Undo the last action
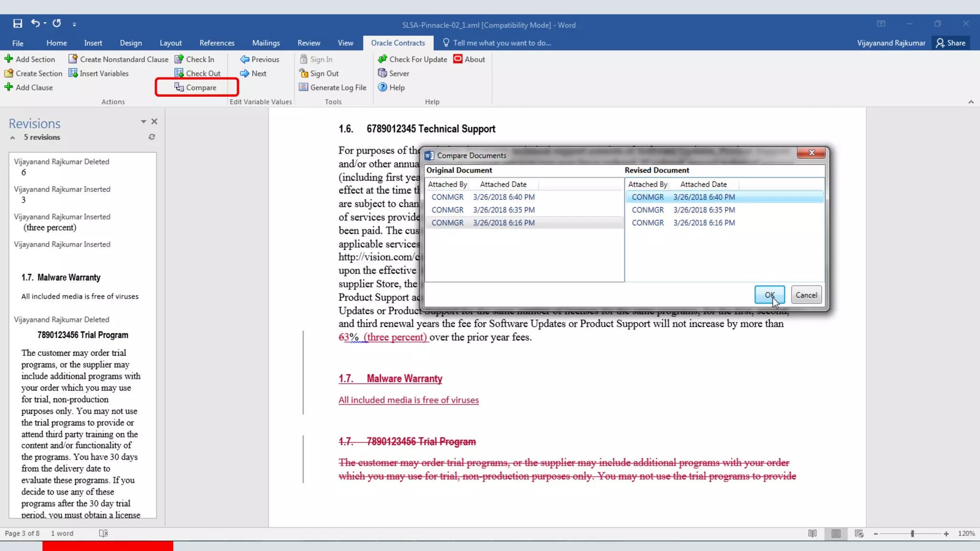 coord(35,23)
